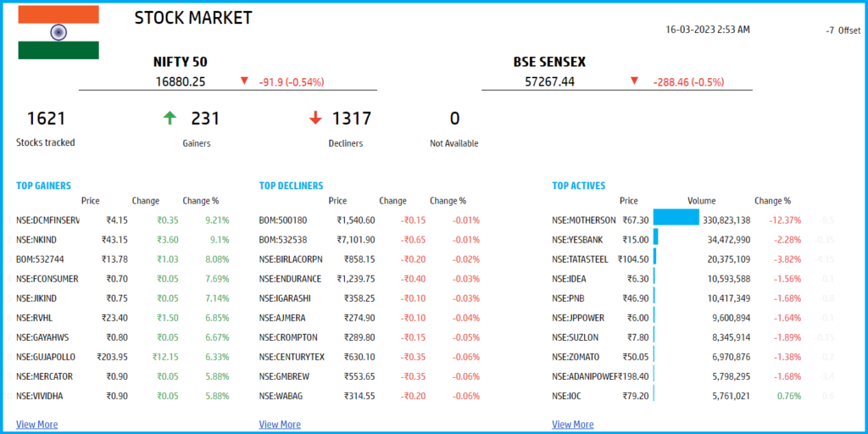The image size is (868, 434).
Task: Click the 1621 Stocks tracked count
Action: (46, 118)
